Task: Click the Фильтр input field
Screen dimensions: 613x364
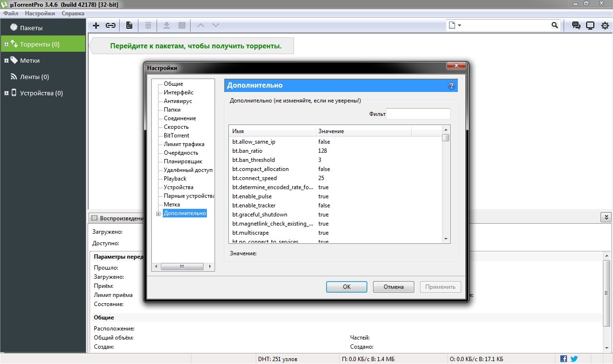Action: pos(418,114)
